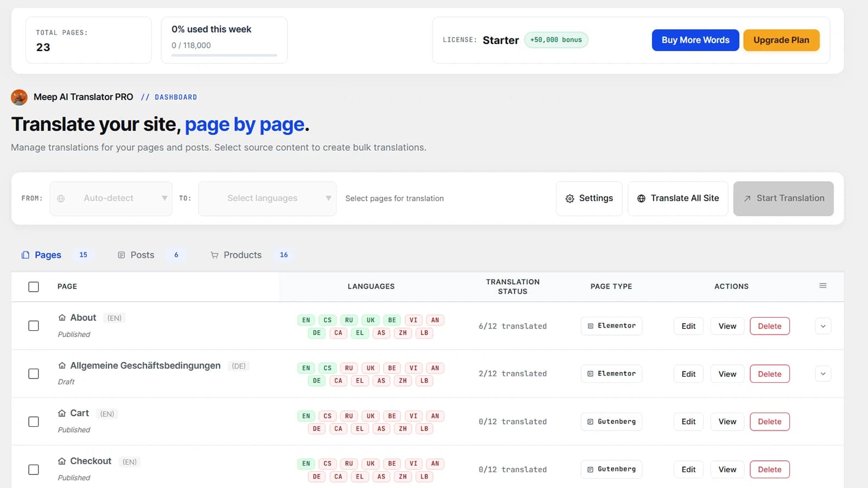
Task: Click the Meep AI Translator PRO logo avatar
Action: [20, 97]
